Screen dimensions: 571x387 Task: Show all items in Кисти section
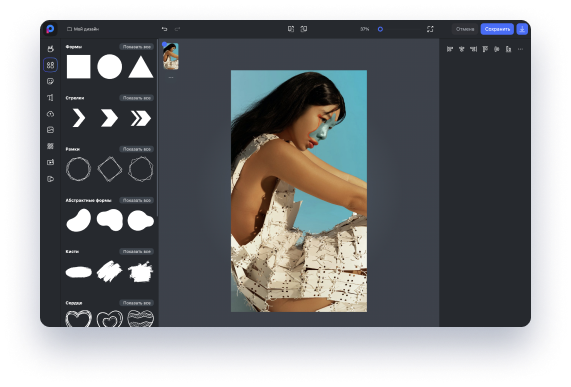pos(137,252)
